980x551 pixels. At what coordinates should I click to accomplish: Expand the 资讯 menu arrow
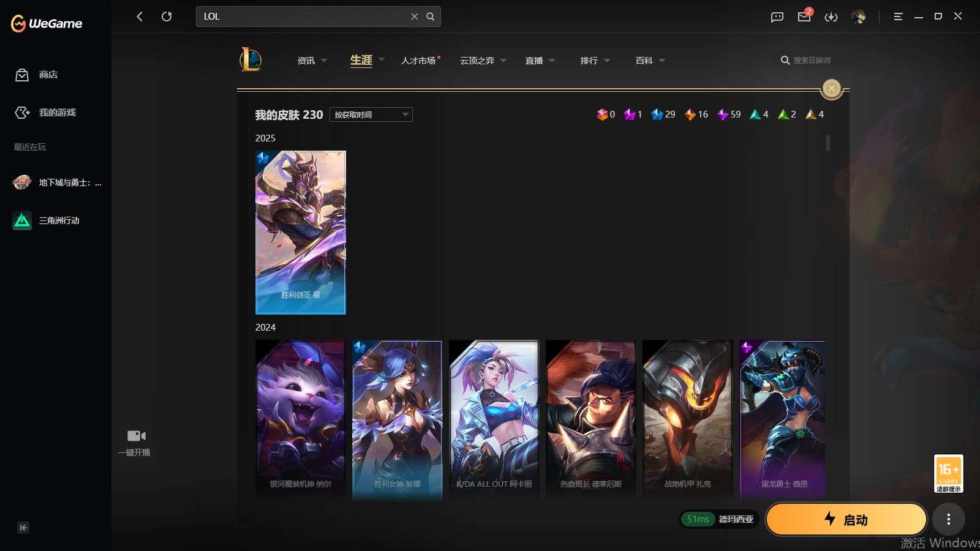324,61
